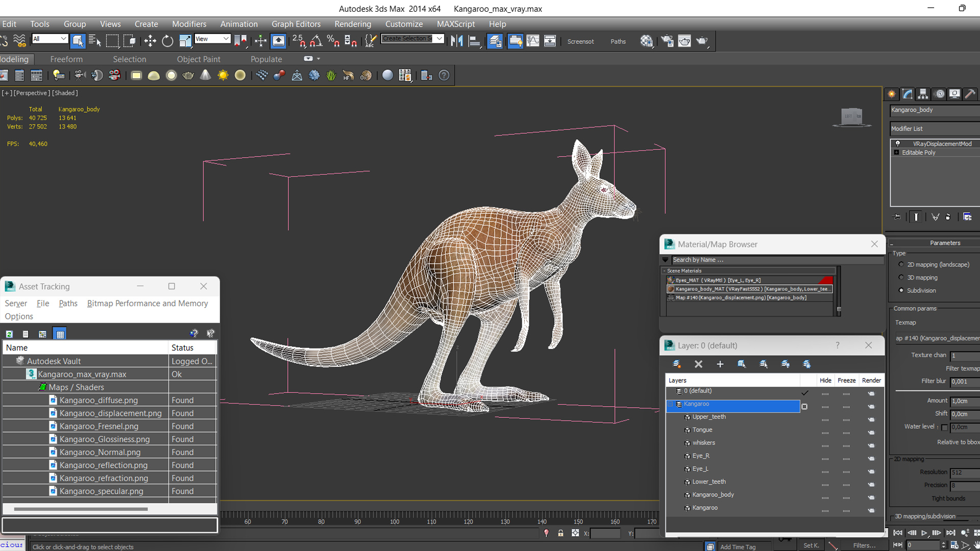This screenshot has width=980, height=551.
Task: Select the Select Object tool
Action: 78,41
